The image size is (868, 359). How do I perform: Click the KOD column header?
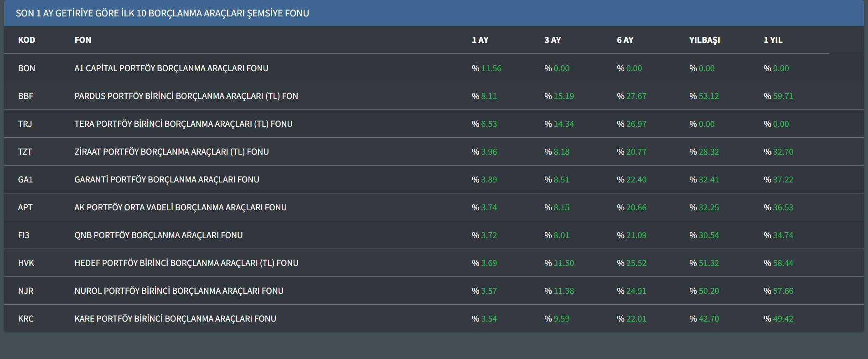tap(26, 40)
